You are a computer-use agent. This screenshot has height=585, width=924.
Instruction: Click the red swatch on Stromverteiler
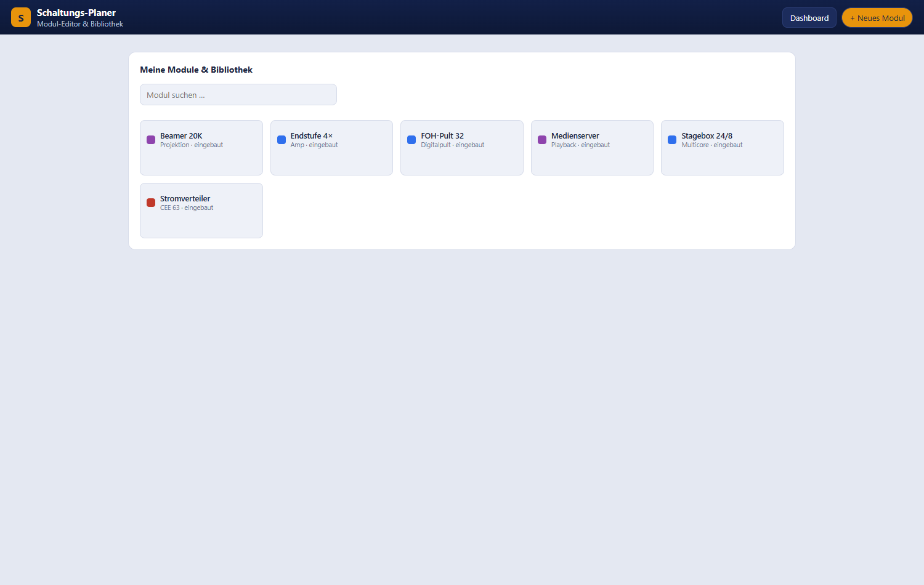[x=151, y=203]
